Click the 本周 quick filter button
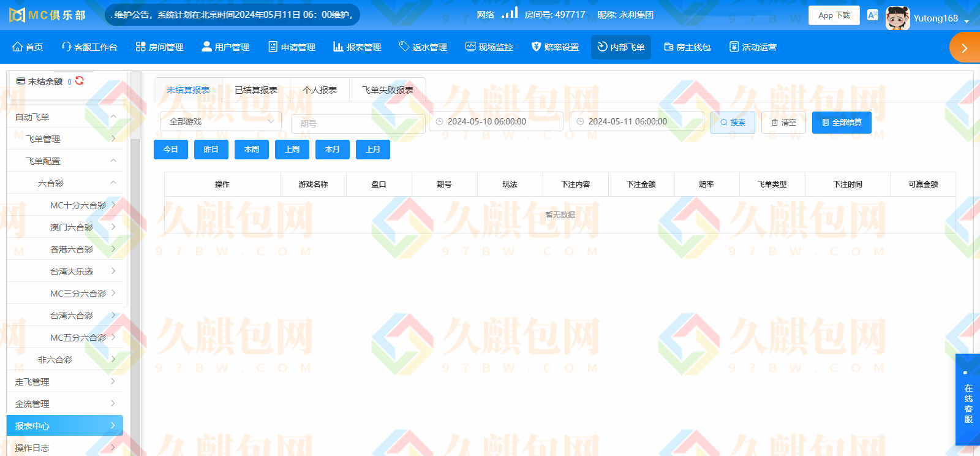Viewport: 980px width, 456px height. (x=252, y=150)
